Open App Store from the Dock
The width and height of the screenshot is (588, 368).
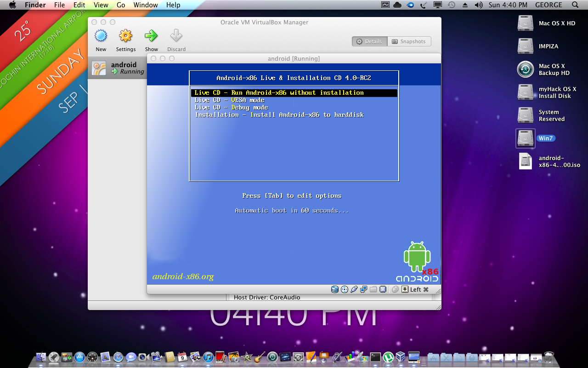coord(79,357)
